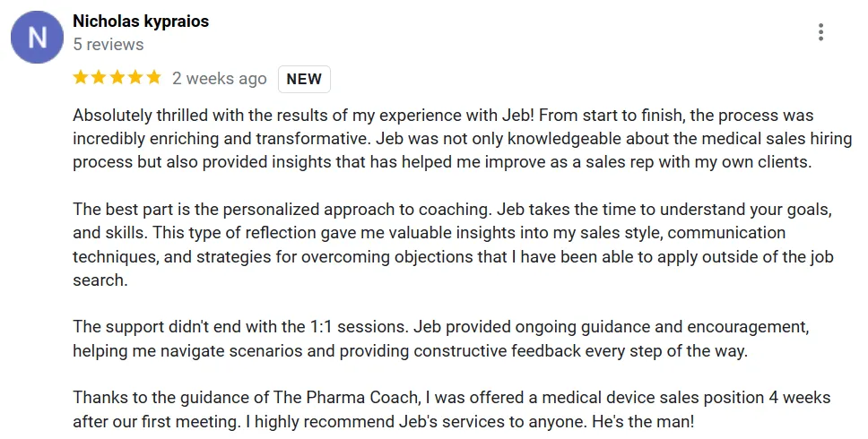Viewport: 868px width, 439px height.
Task: Click the purple "N" reviewer avatar
Action: (x=37, y=38)
